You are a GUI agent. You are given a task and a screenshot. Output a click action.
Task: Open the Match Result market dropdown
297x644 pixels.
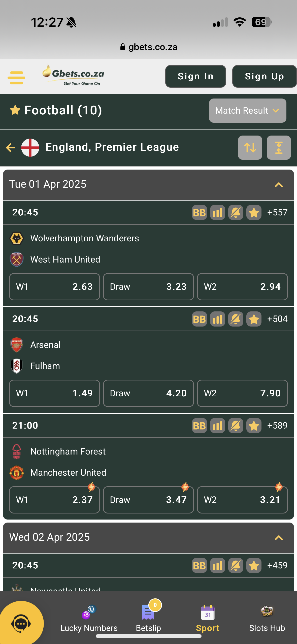coord(247,110)
